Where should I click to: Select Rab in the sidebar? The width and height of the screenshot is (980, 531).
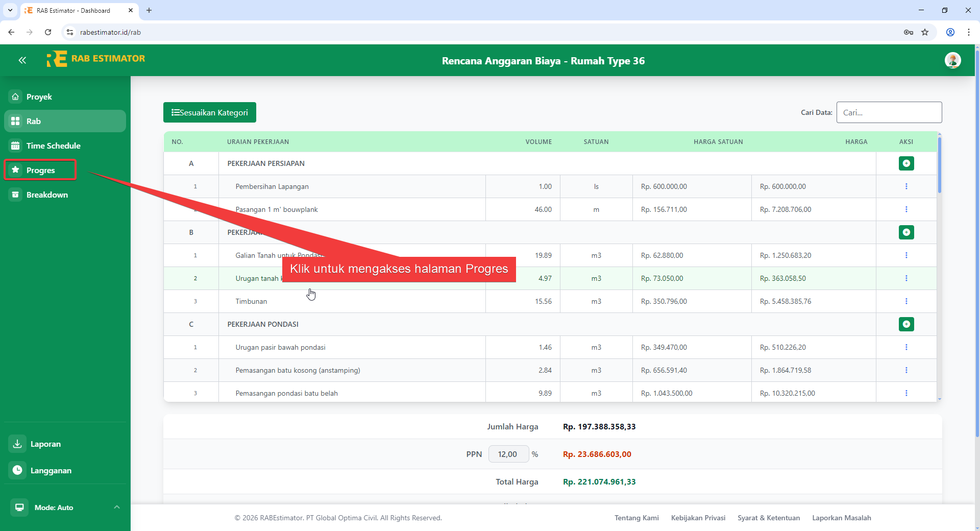[x=33, y=121]
